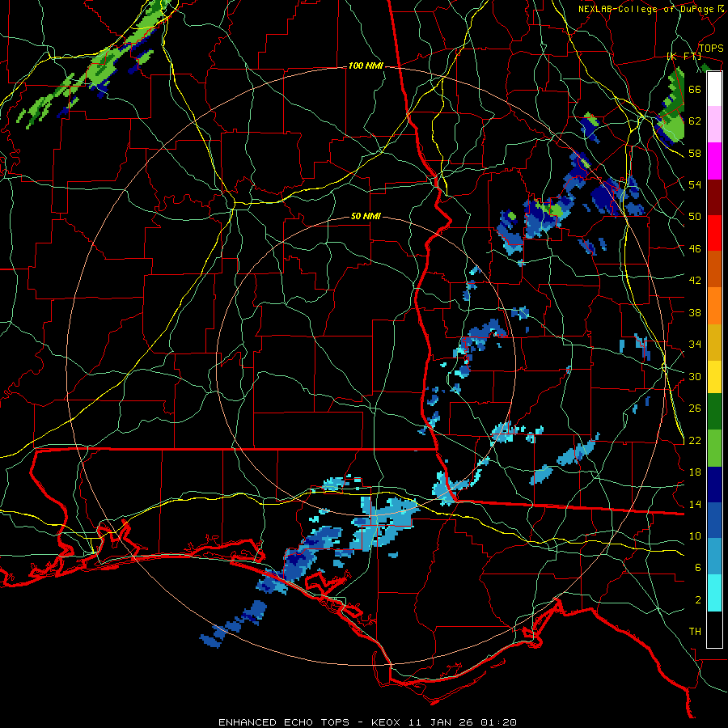Click the "18" legend value

click(695, 472)
